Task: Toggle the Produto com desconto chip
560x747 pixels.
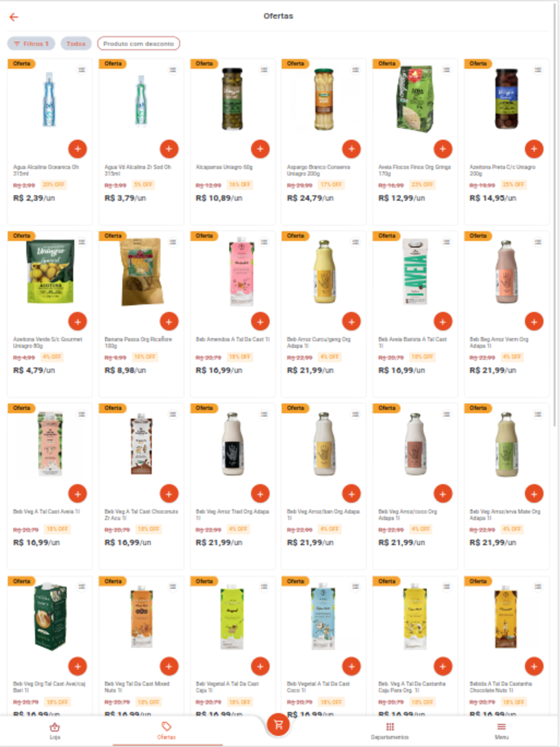Action: pyautogui.click(x=138, y=44)
